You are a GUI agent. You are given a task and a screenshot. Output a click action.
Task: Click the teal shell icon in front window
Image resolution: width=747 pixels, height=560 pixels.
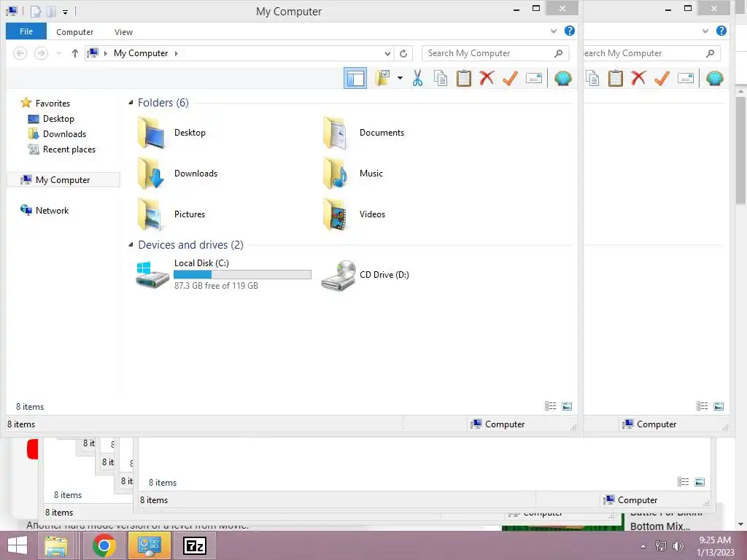point(562,78)
